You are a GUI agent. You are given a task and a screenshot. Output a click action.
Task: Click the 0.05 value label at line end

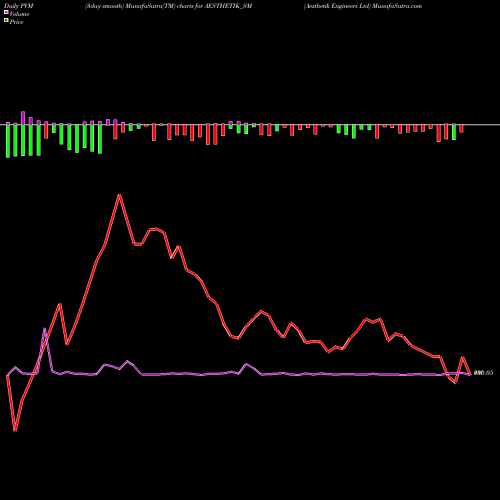pyautogui.click(x=483, y=373)
